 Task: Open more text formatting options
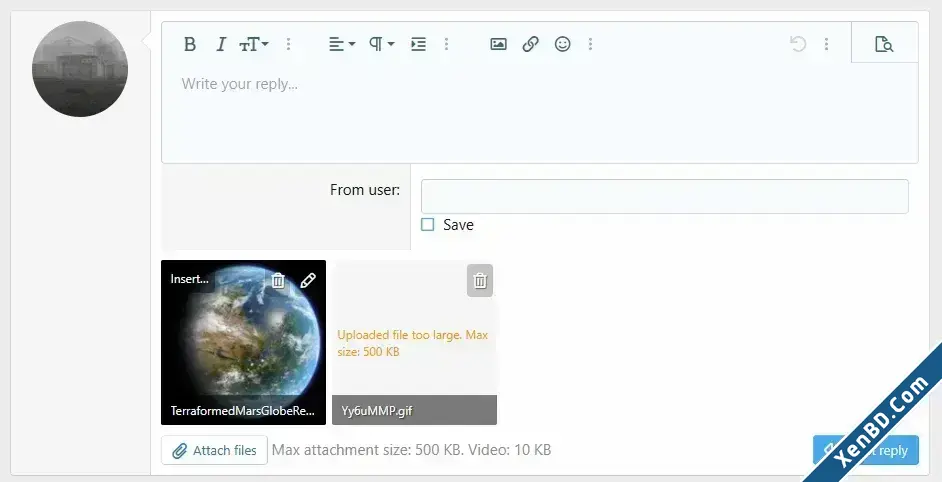[288, 44]
